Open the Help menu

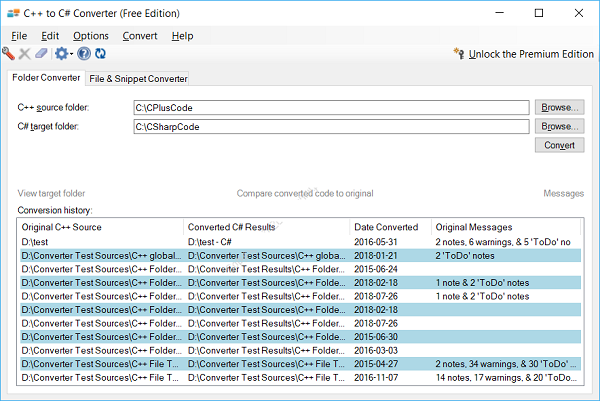click(x=182, y=36)
